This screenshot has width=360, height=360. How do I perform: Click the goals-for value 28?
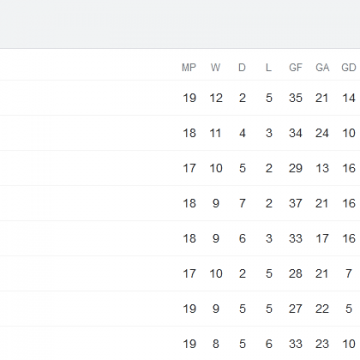click(296, 274)
